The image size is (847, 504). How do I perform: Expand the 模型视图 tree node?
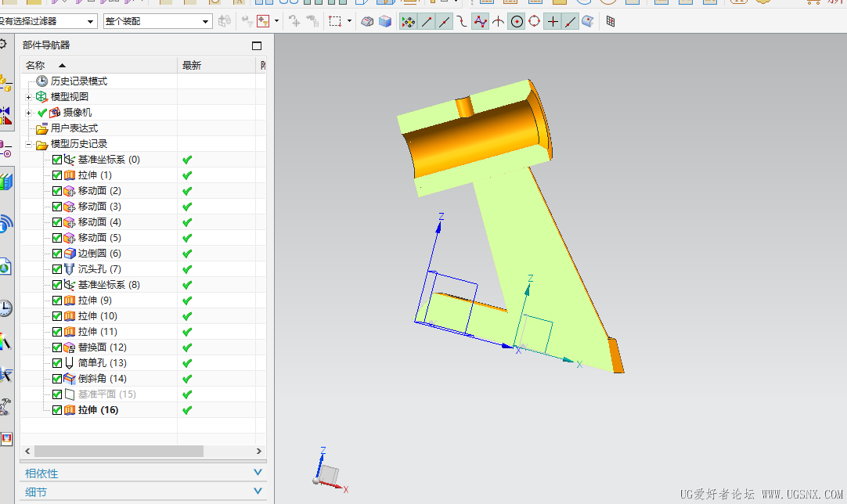[29, 97]
